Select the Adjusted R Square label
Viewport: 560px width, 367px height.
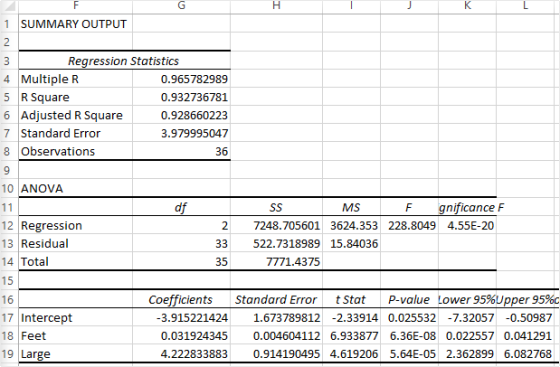[75, 115]
